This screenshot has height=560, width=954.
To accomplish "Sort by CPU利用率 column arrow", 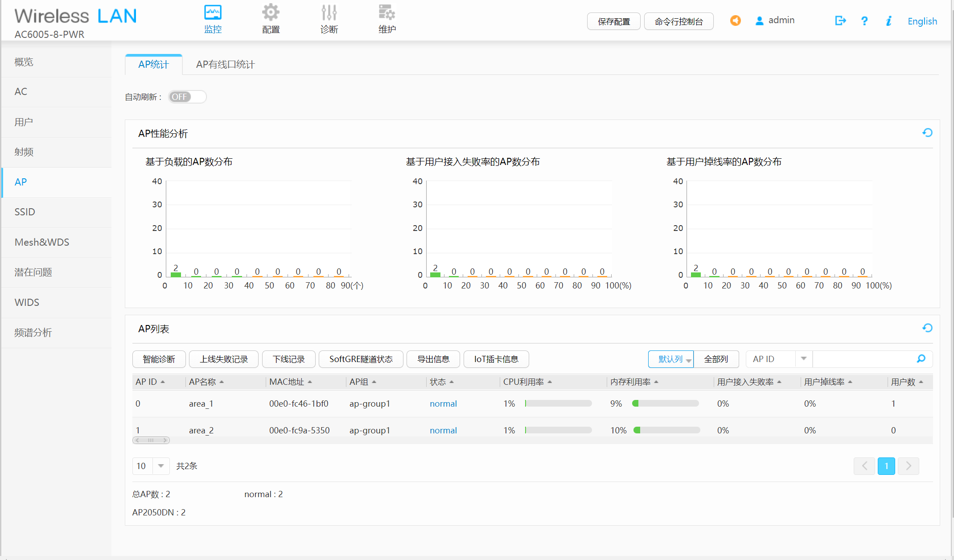I will [550, 382].
